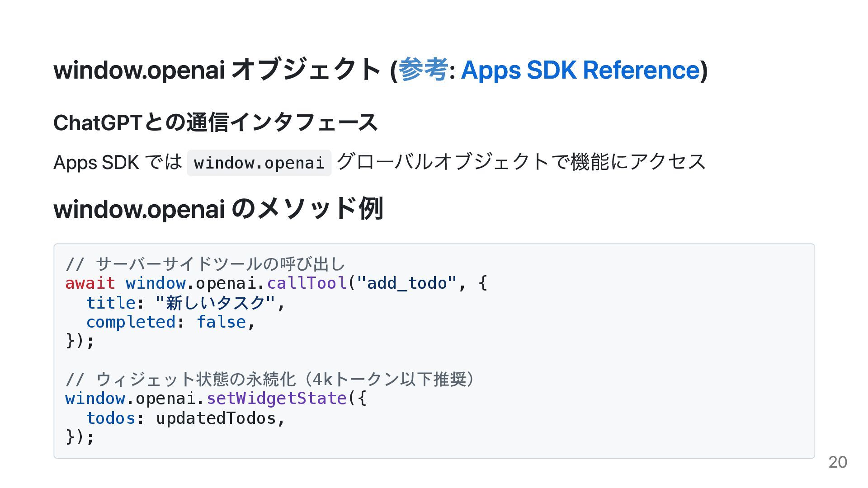Click the setWidgetState method name
The image size is (868, 488).
276,399
